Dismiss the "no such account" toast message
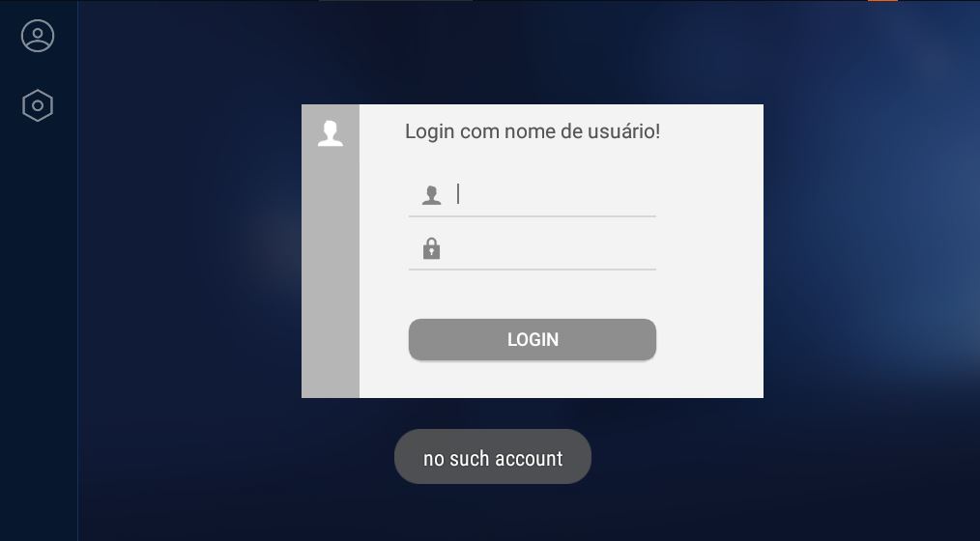Screen dimensions: 980x541 [x=493, y=456]
